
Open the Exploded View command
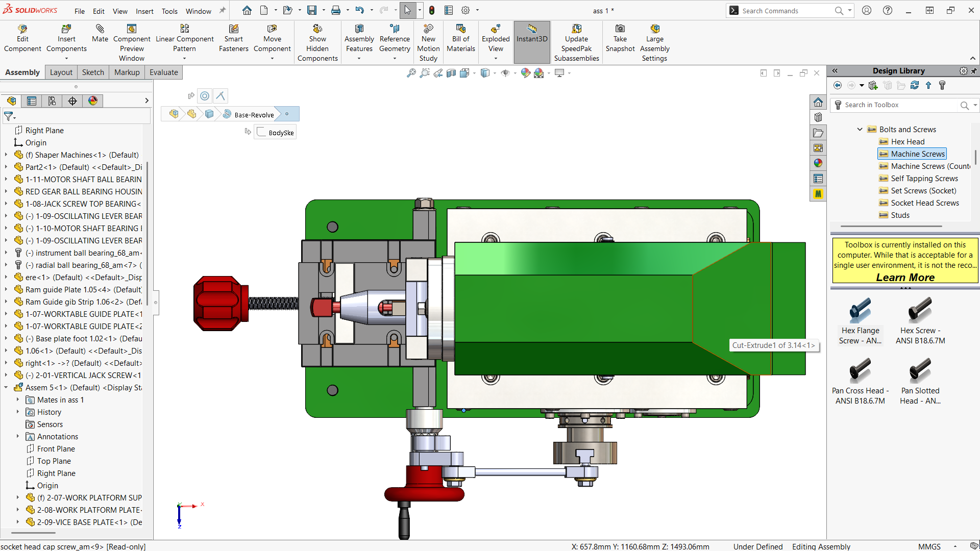[496, 38]
